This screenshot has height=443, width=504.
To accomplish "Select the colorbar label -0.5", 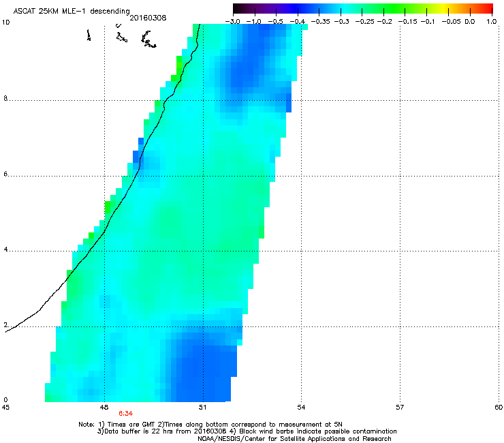I will click(275, 22).
